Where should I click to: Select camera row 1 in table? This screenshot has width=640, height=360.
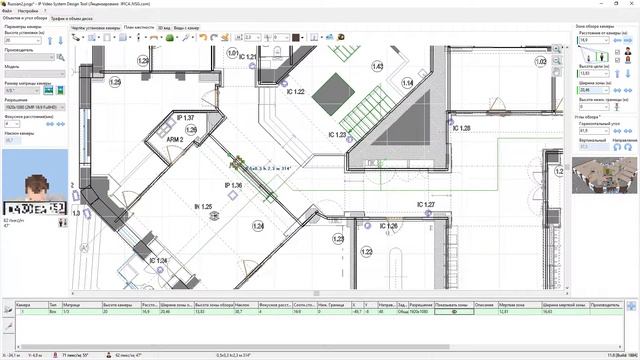click(x=320, y=311)
